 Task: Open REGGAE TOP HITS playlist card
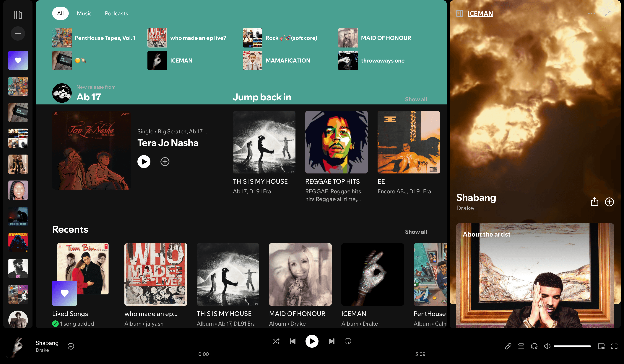[x=336, y=157]
